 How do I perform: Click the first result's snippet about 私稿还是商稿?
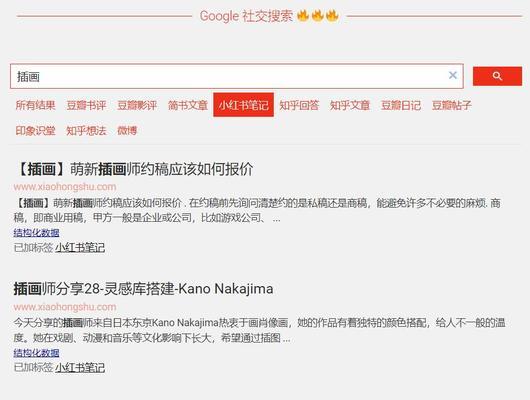[x=257, y=210]
